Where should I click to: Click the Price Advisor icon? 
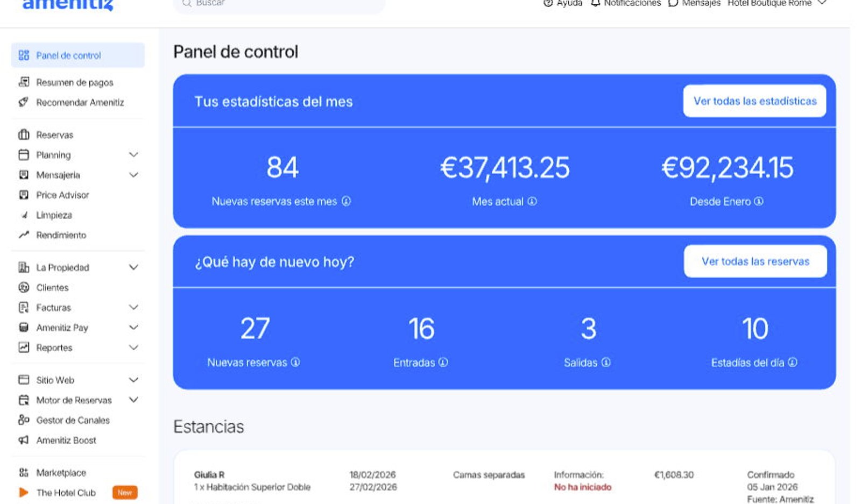(x=24, y=195)
